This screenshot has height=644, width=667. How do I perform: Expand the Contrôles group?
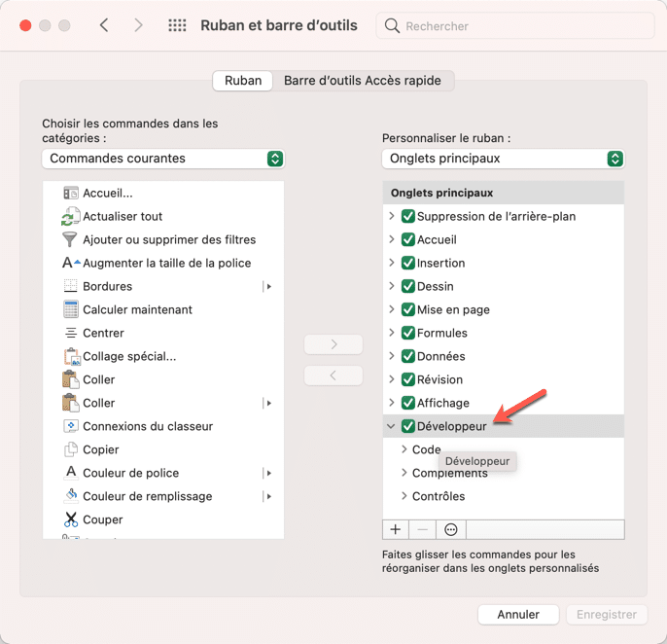pyautogui.click(x=404, y=496)
